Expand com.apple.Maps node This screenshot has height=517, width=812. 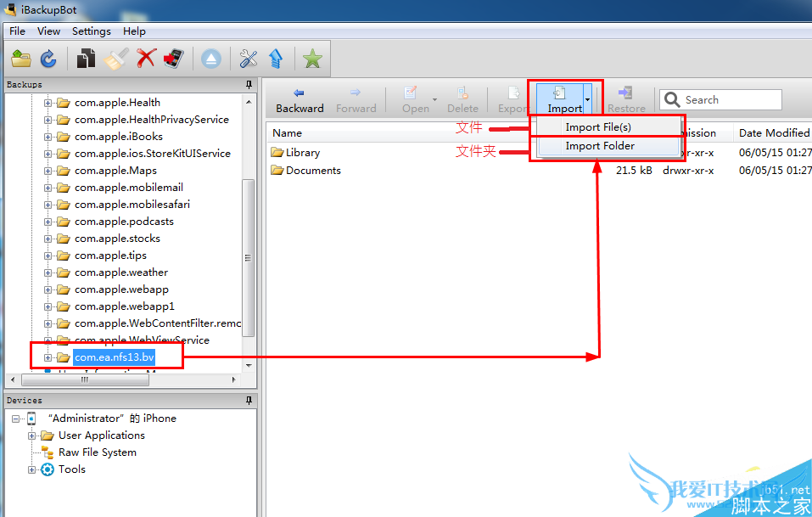tap(48, 171)
